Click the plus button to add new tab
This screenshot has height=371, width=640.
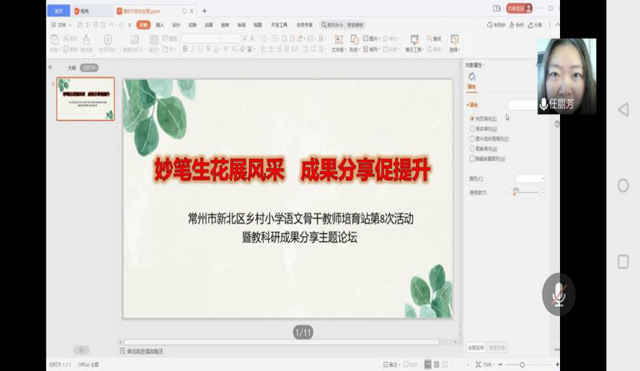pyautogui.click(x=204, y=11)
